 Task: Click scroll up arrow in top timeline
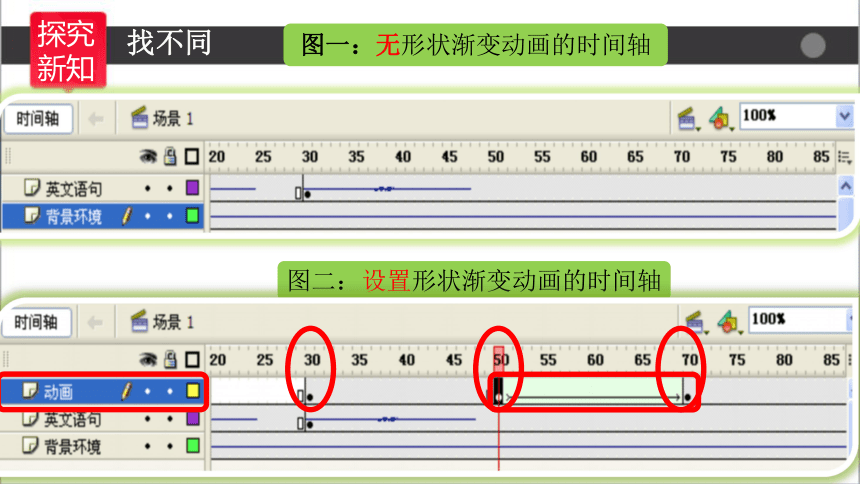click(845, 186)
